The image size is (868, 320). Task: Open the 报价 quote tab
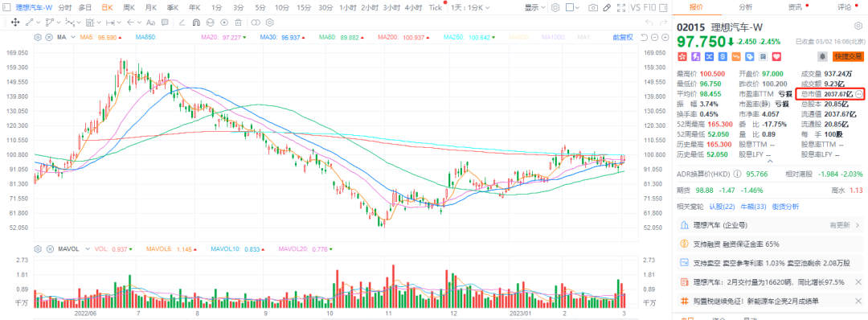[696, 7]
